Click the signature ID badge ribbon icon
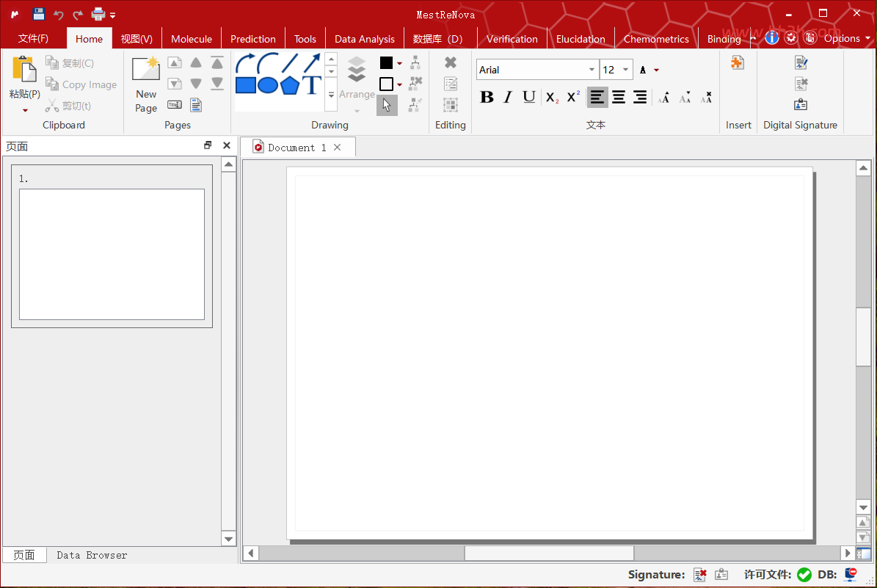 [801, 105]
